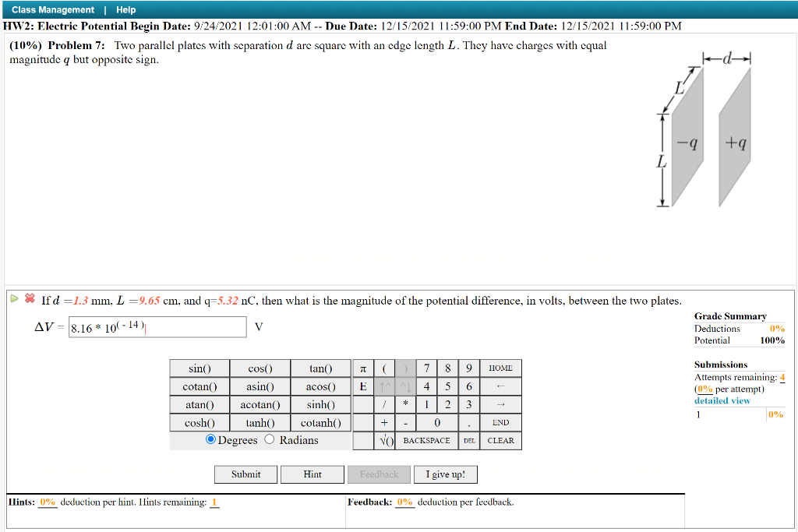Click the superscript down-arrow key
Image resolution: width=798 pixels, height=532 pixels.
405,386
